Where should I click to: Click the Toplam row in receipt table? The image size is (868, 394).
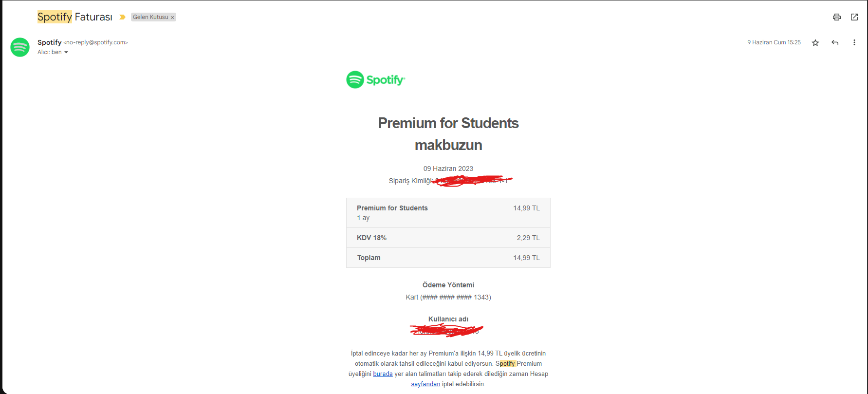(x=448, y=258)
